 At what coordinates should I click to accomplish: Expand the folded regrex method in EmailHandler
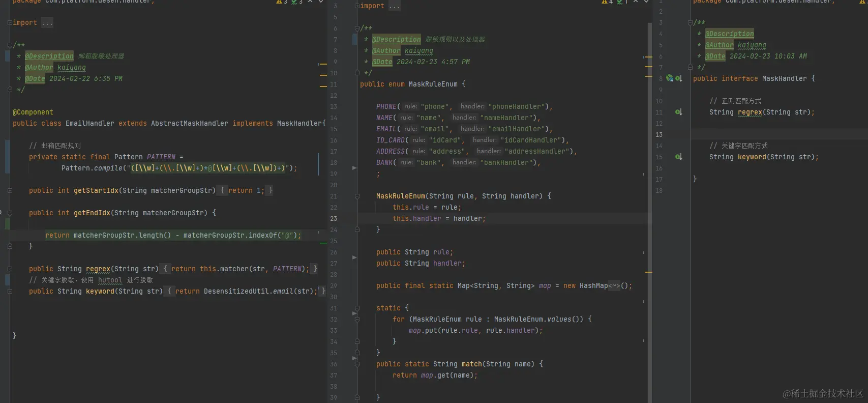coord(10,269)
